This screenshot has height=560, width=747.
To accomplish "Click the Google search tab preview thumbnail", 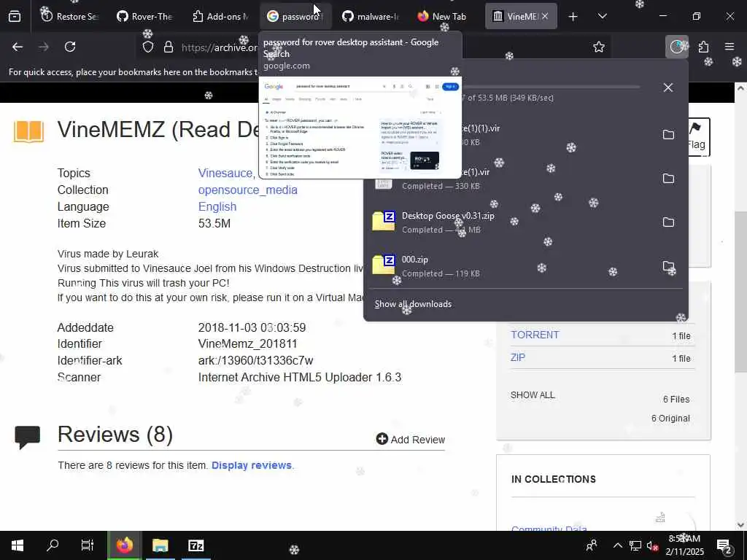I will (360, 128).
